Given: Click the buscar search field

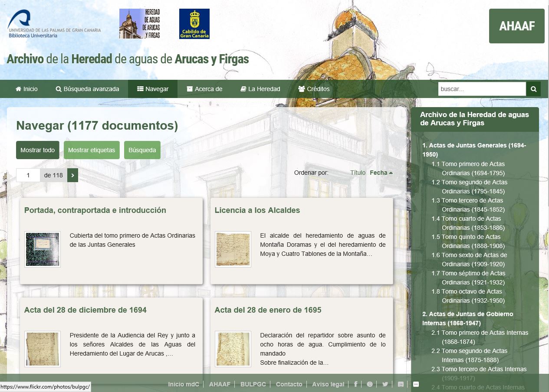Looking at the screenshot, I should point(482,89).
